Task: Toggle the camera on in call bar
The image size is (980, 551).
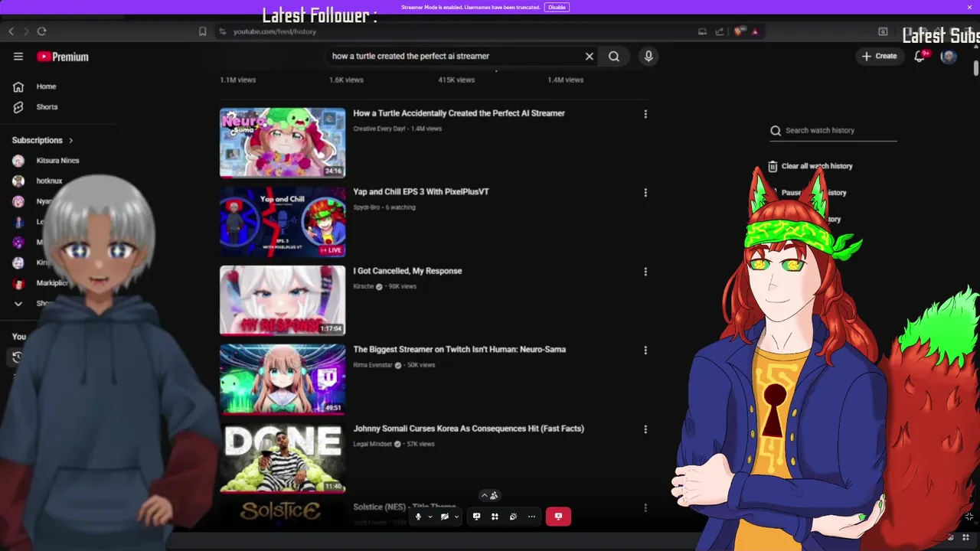Action: click(444, 517)
